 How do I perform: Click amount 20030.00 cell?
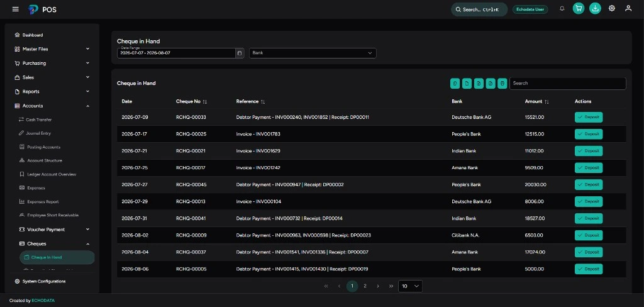[x=536, y=184]
